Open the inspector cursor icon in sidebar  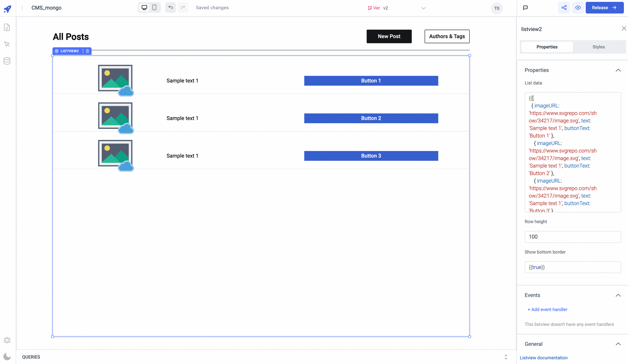pos(7,44)
